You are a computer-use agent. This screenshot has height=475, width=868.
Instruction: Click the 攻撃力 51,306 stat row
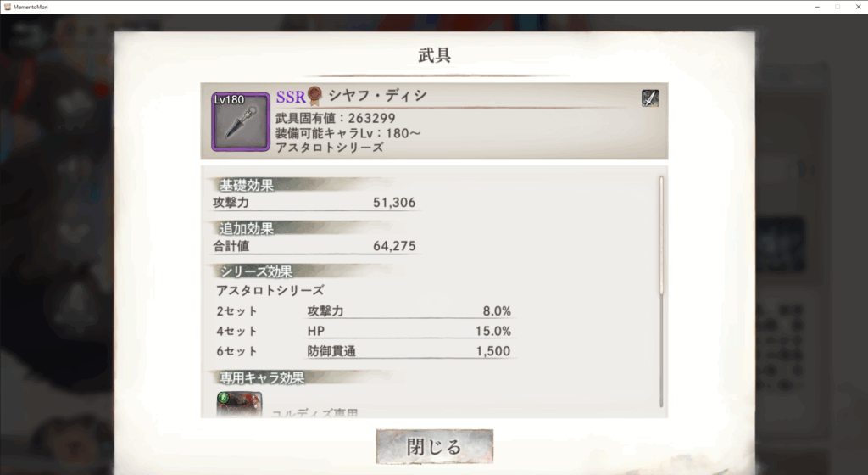pyautogui.click(x=314, y=203)
